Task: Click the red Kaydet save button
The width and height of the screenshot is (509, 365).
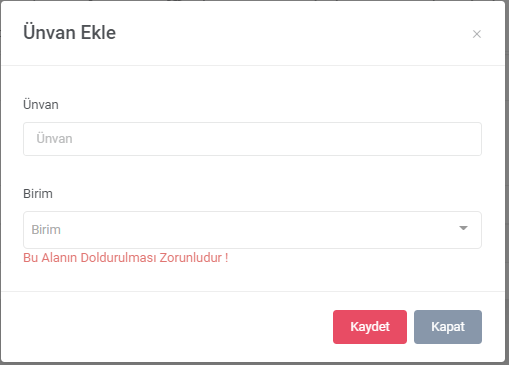Action: coord(370,327)
